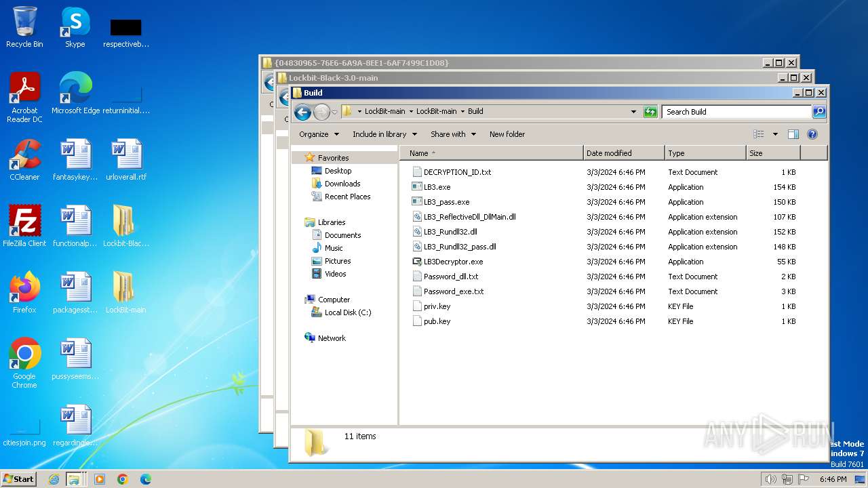
Task: Open Desktop in navigation pane
Action: pyautogui.click(x=338, y=171)
